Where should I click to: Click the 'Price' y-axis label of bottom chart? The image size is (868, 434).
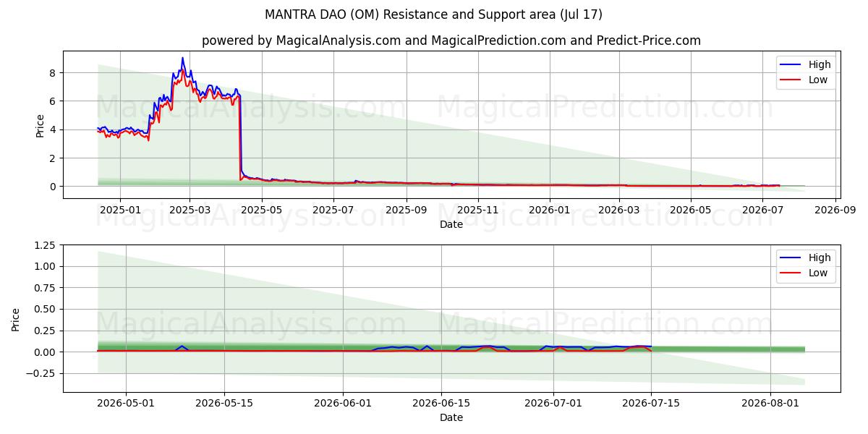(x=15, y=319)
